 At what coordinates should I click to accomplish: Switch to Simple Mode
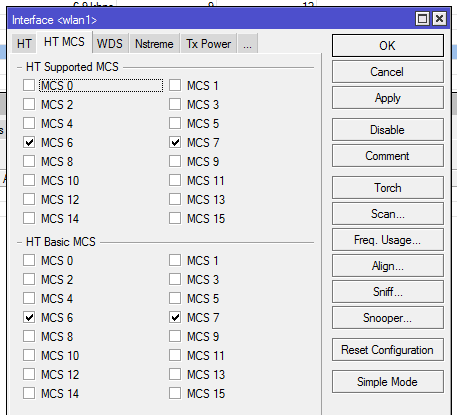(388, 382)
